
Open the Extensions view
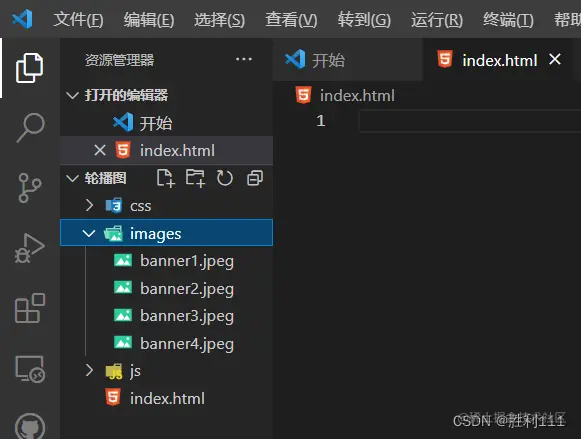[x=30, y=308]
